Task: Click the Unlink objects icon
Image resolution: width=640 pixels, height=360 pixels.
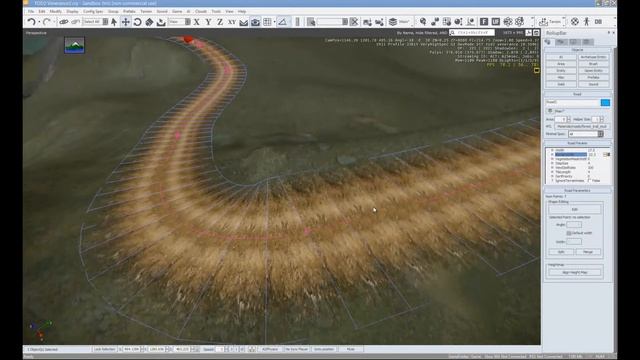Action: (x=75, y=22)
